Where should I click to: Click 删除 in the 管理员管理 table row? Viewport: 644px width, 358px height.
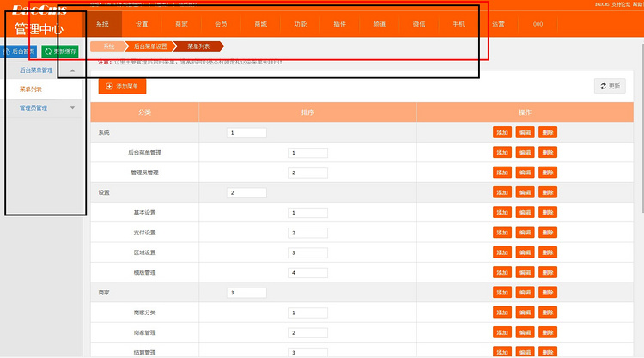point(548,173)
